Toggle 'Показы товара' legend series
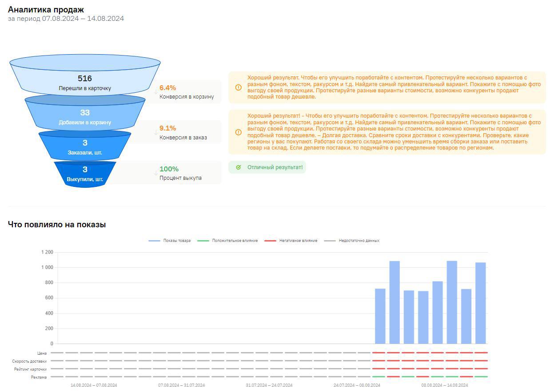Viewport: 554px width, 392px height. coord(170,241)
